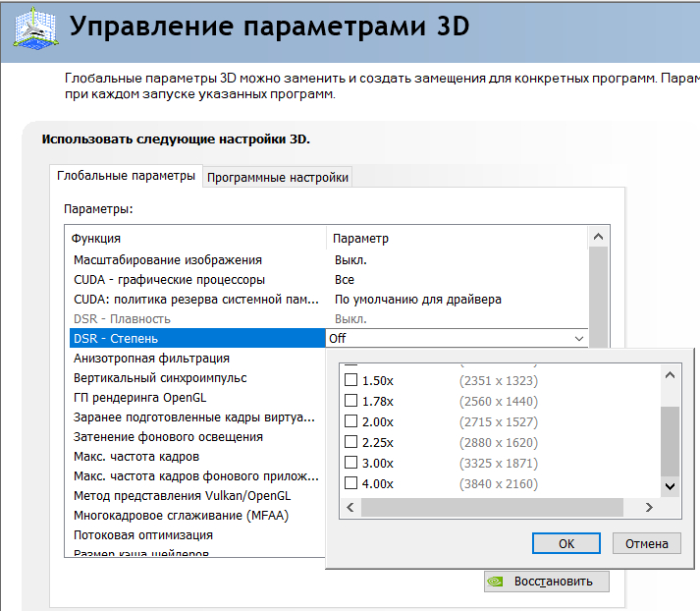Select the 4.00x DSR factor checkbox
Viewport: 700px width, 611px height.
tap(350, 483)
